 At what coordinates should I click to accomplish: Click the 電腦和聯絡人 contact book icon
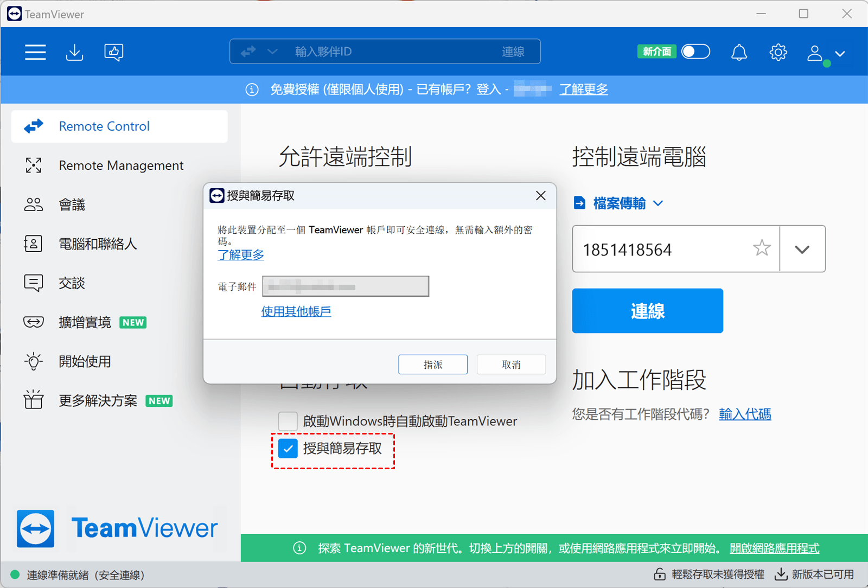[x=33, y=244]
